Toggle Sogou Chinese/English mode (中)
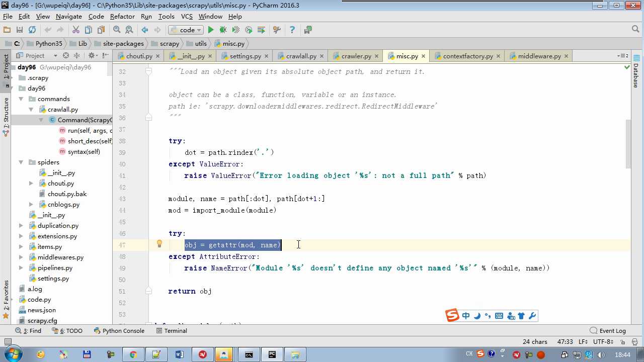 coord(466,316)
